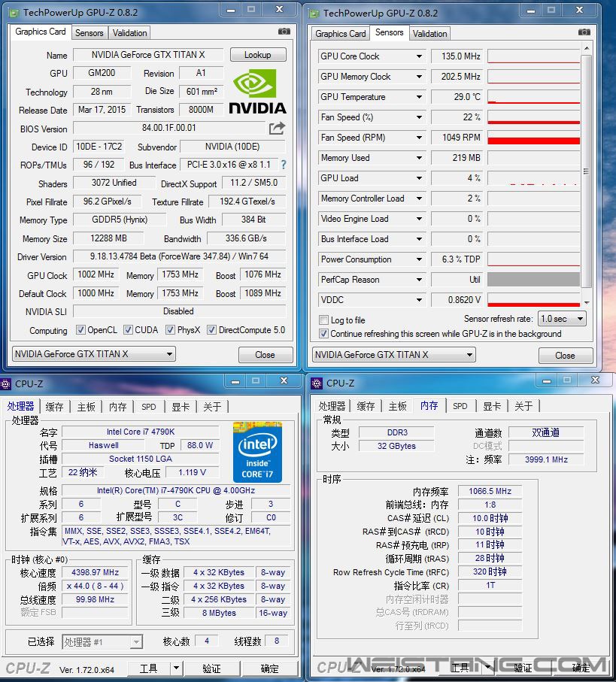616x682 pixels.
Task: Click the GPU Temperature value 29.0 °C
Action: pos(457,97)
